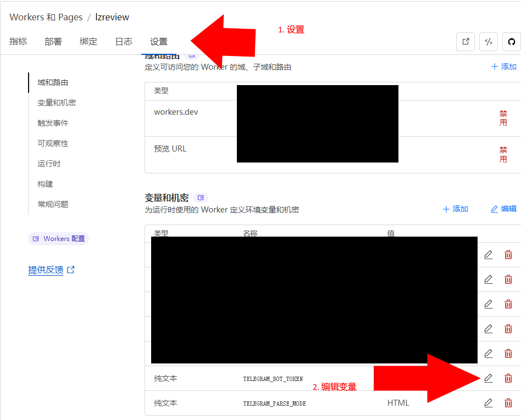The height and width of the screenshot is (420, 521).
Task: Click the HTML value of TELEGRAM_PARSE_MODE
Action: pyautogui.click(x=398, y=403)
